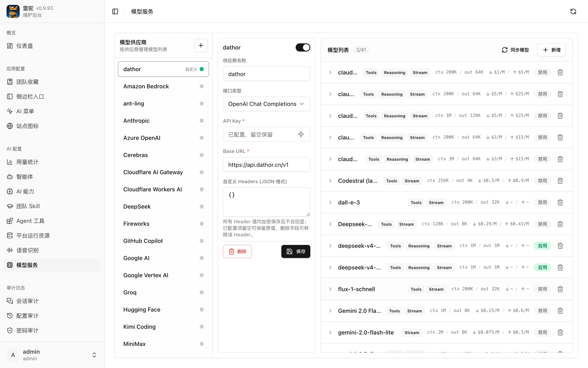Toggle 禁用 status on Deepseek-... $0.29/M row
This screenshot has width=588, height=368.
coord(542,224)
